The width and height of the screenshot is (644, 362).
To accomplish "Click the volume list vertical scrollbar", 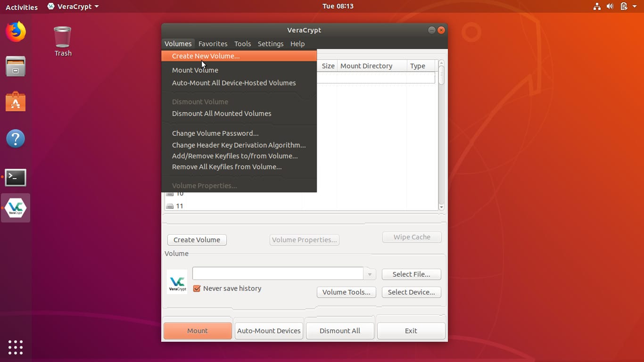I will click(441, 135).
